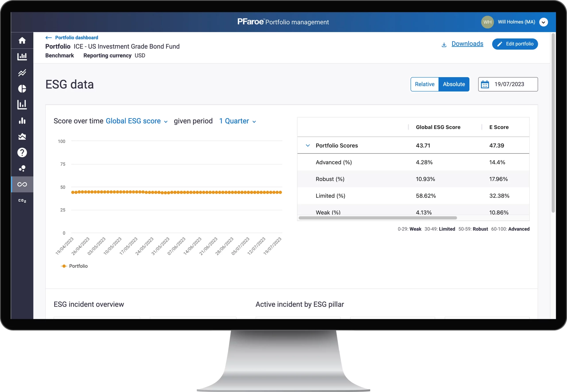Click the calendar icon in date field
Image resolution: width=567 pixels, height=392 pixels.
tap(485, 84)
